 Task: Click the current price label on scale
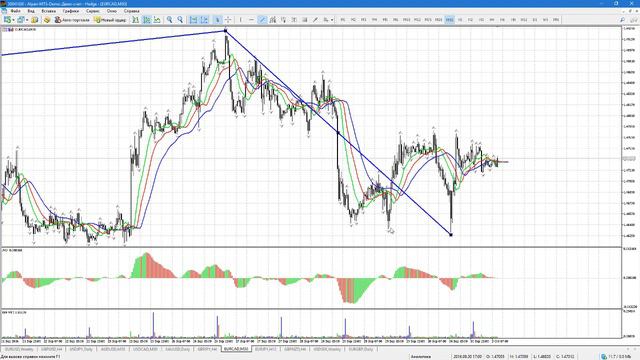pos(629,159)
